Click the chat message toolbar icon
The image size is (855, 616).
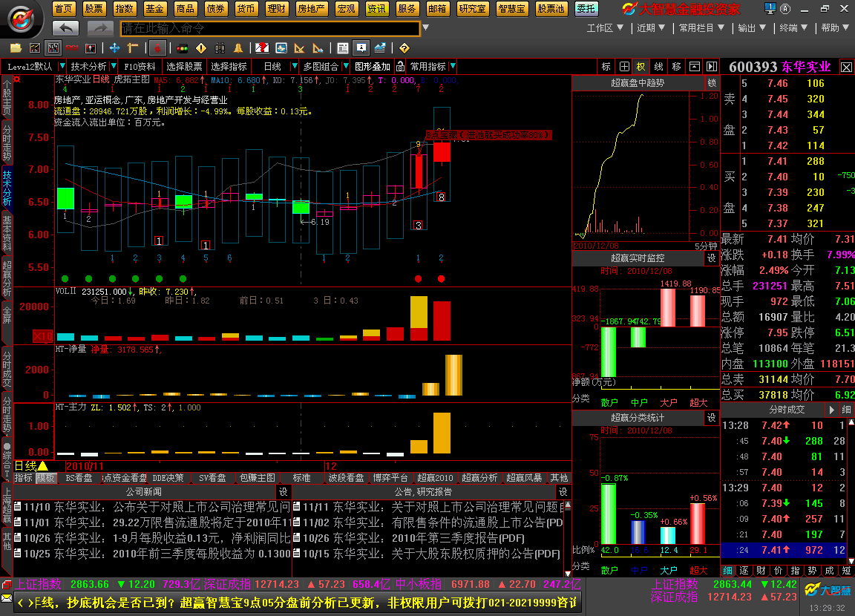coord(361,48)
